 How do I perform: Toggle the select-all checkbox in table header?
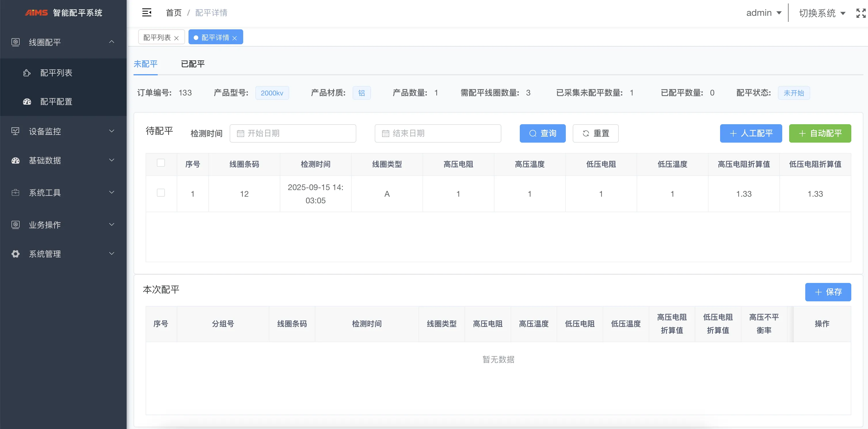(x=161, y=163)
